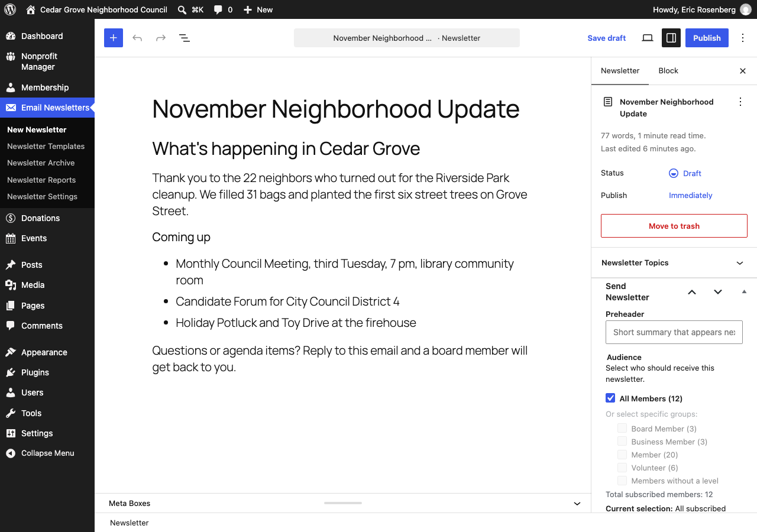Check the Board Member (3) checkbox
This screenshot has width=757, height=532.
(x=622, y=428)
